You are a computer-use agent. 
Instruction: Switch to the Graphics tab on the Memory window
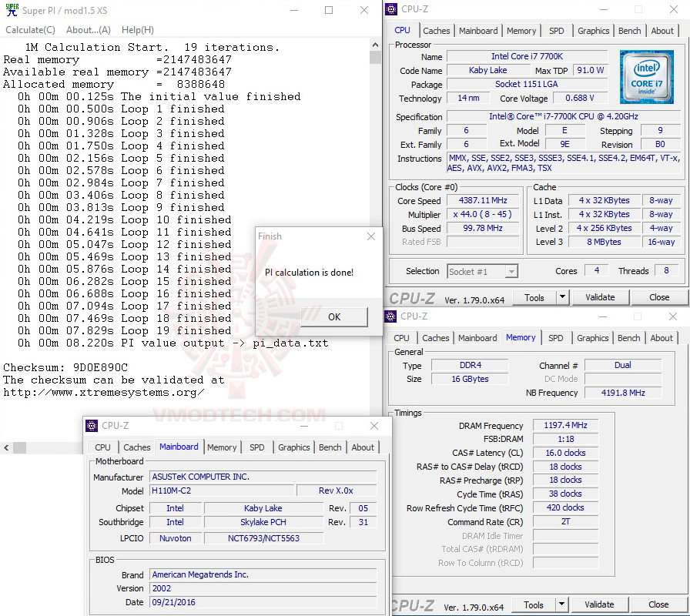click(x=593, y=337)
